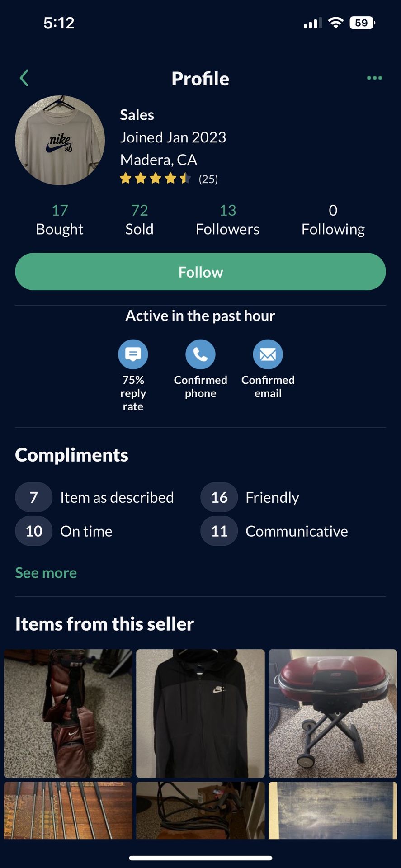Open the seller's Nike shirt profile picture

(60, 140)
